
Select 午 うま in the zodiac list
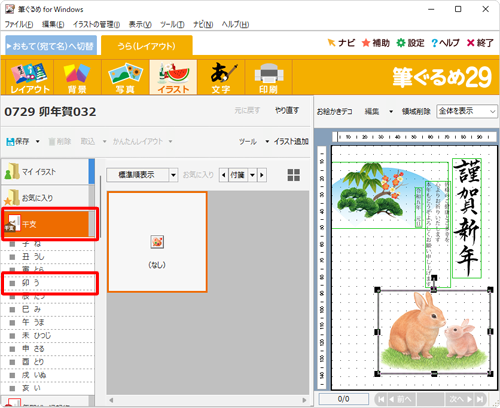point(48,322)
